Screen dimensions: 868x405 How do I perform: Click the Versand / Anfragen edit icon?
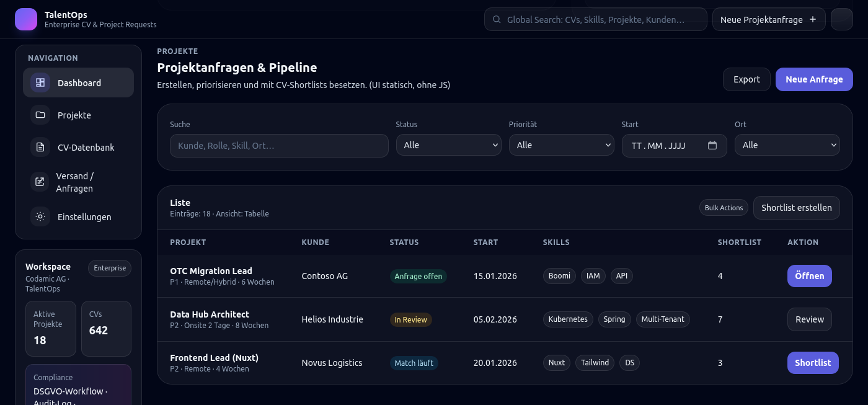pyautogui.click(x=40, y=182)
